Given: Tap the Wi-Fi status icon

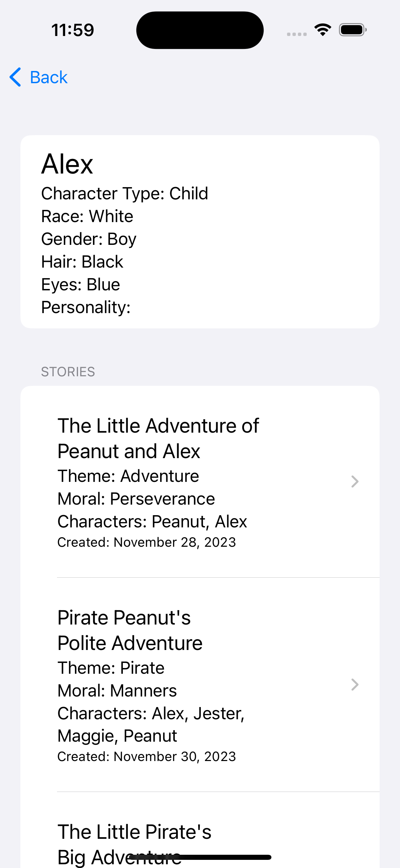Looking at the screenshot, I should pos(323,30).
